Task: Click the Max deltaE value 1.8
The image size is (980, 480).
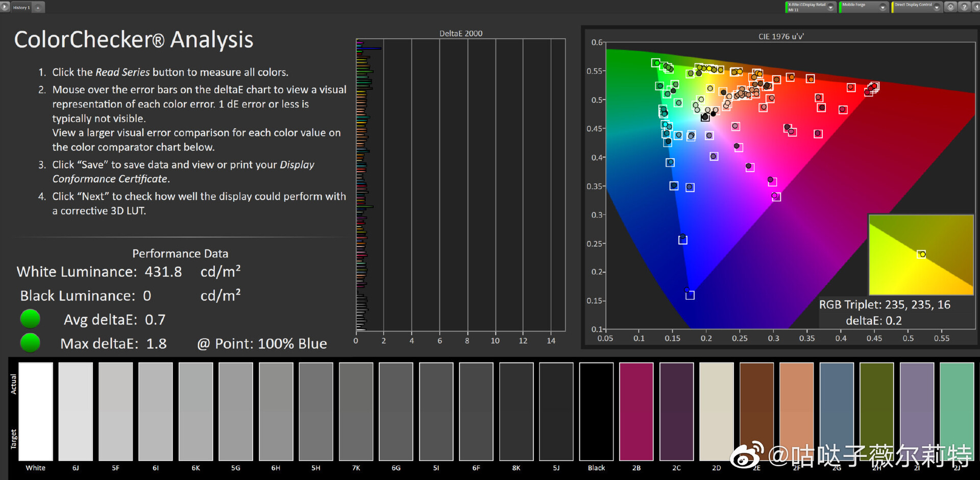Action: [x=156, y=344]
